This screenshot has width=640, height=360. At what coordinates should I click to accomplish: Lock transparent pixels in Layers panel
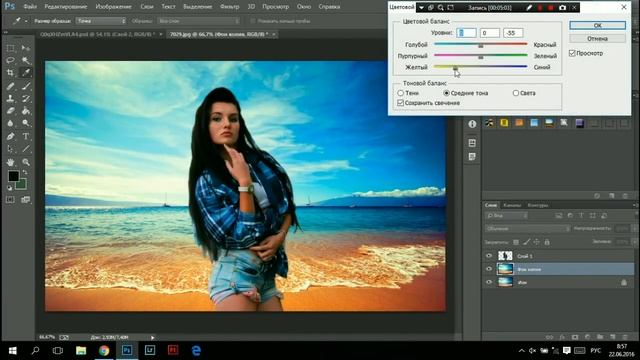[516, 242]
